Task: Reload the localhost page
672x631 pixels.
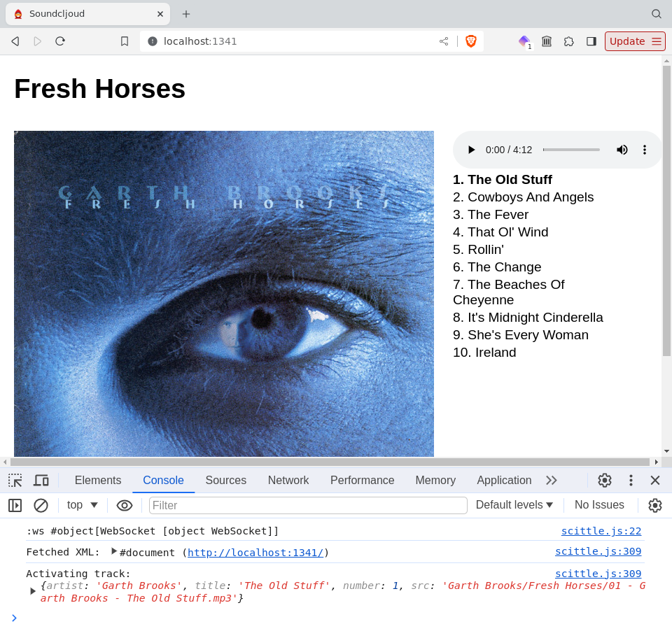Action: 60,41
